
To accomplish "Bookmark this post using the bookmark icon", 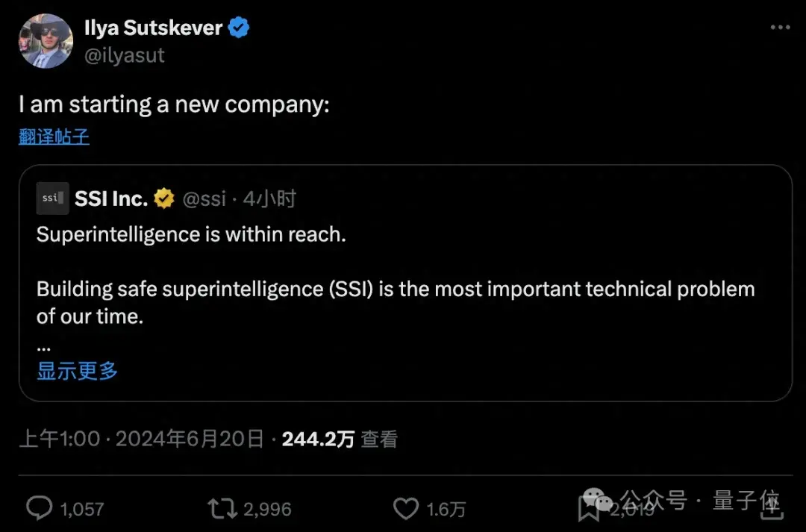I will 589,508.
